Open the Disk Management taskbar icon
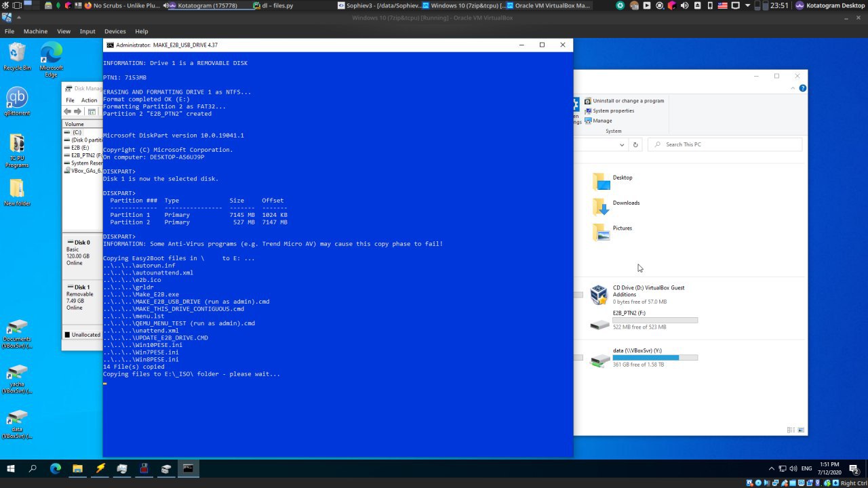The width and height of the screenshot is (868, 488). (166, 468)
